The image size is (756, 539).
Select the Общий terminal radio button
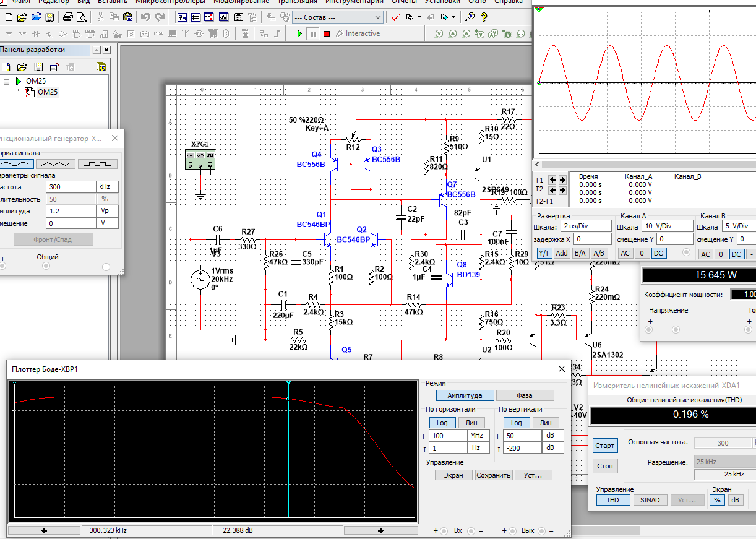[x=46, y=266]
